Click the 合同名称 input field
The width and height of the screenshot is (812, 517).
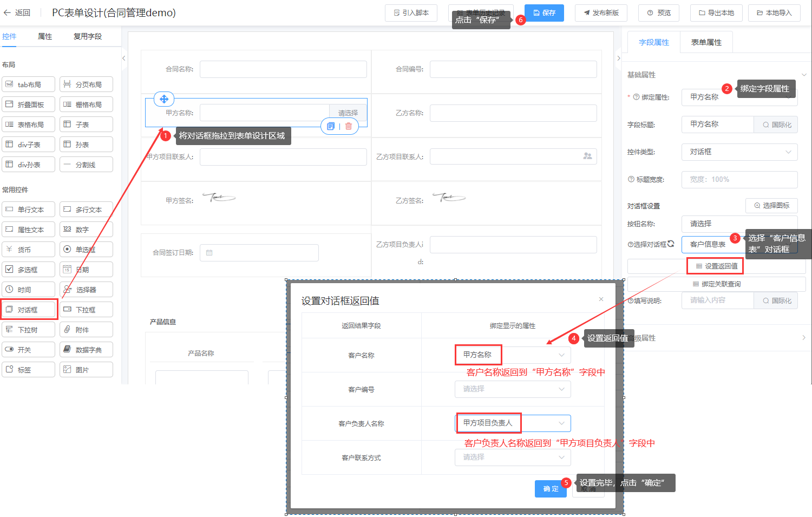click(x=283, y=69)
